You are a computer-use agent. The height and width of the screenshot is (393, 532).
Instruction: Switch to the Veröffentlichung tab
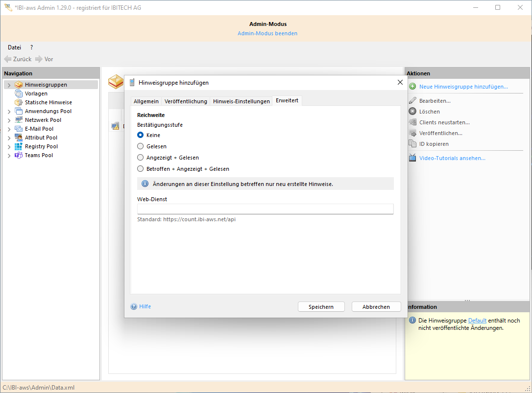186,101
